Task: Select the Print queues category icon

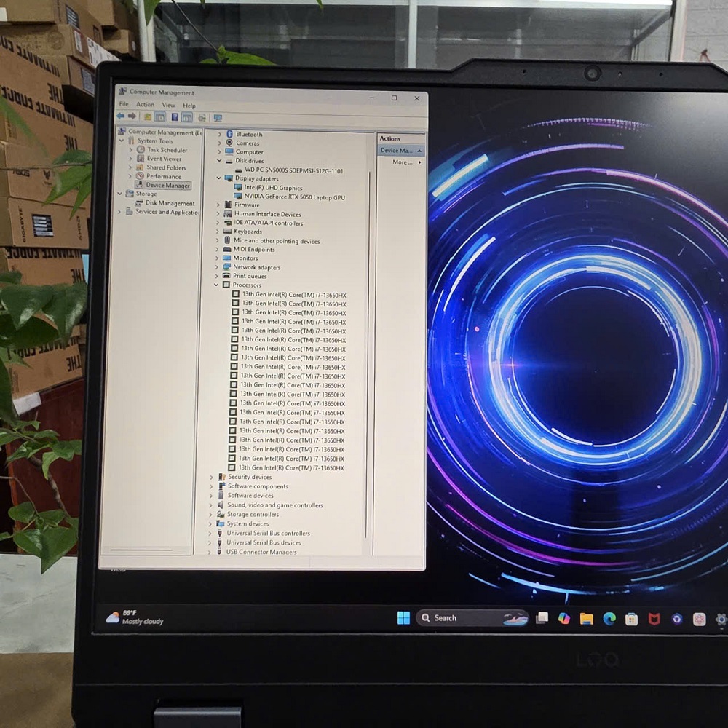Action: (x=226, y=276)
